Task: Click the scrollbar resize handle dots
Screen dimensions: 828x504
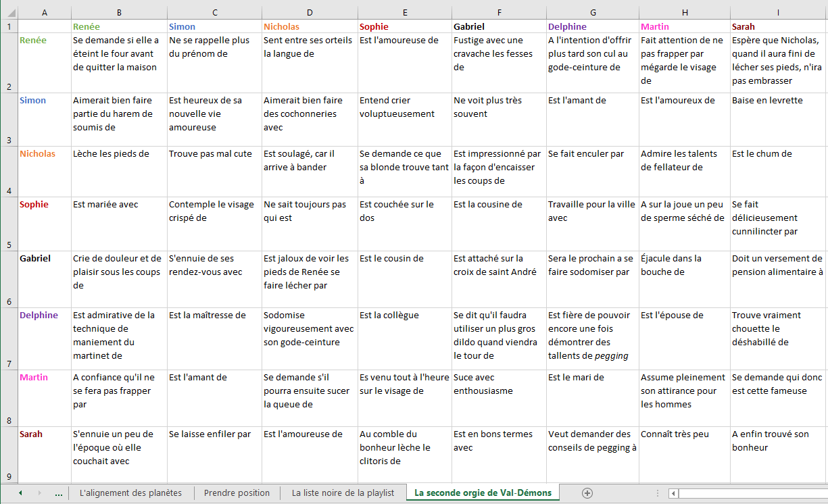Action: (656, 493)
